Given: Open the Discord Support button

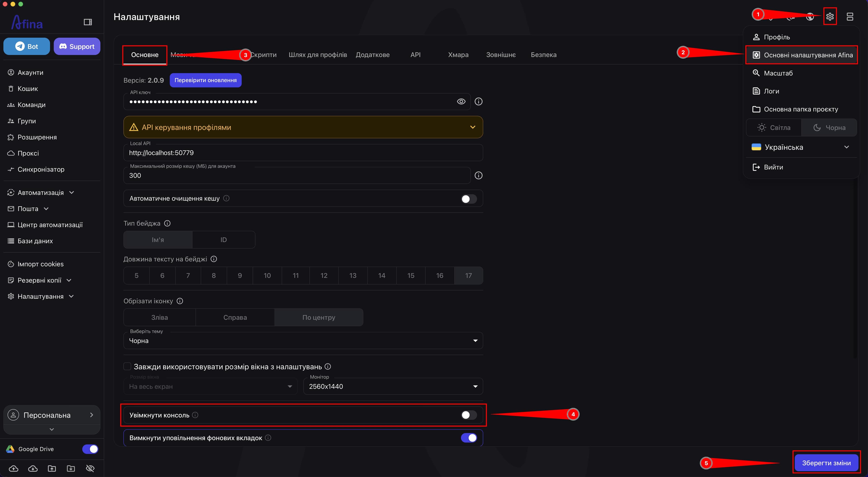Looking at the screenshot, I should 77,47.
